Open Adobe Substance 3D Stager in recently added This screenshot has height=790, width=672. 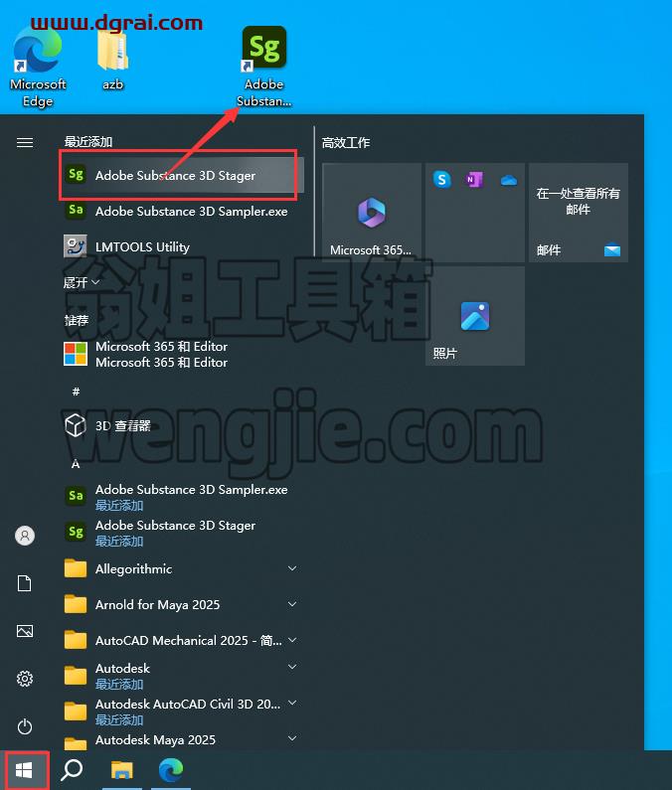pos(182,175)
